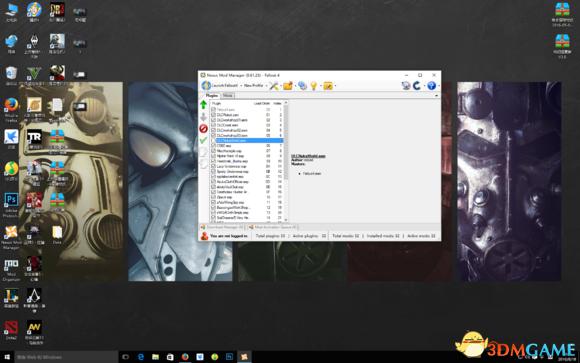
Task: Expand the tools icon dropdown arrow
Action: point(281,86)
